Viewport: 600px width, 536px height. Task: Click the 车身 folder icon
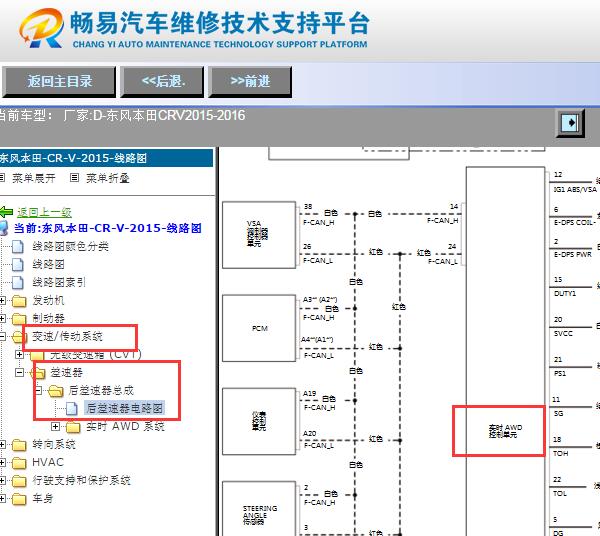(x=19, y=499)
